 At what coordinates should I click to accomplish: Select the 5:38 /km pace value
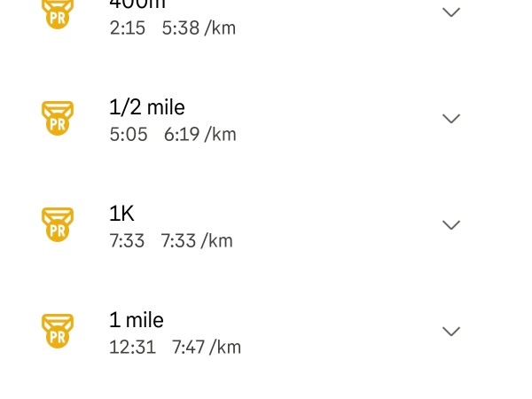pos(199,28)
